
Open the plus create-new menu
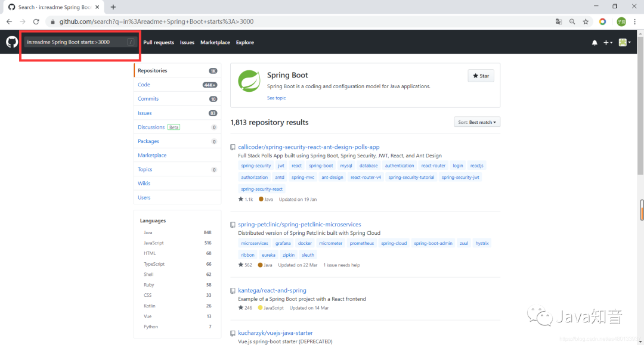pyautogui.click(x=608, y=43)
